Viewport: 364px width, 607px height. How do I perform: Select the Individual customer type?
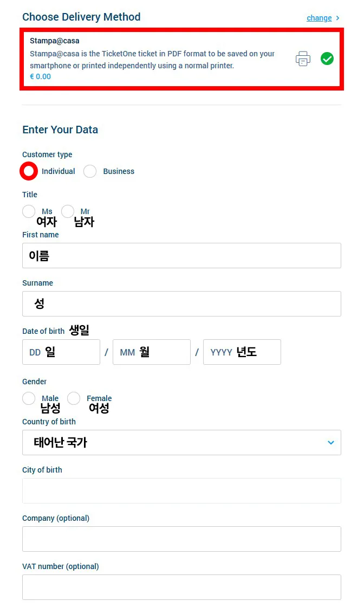point(29,171)
